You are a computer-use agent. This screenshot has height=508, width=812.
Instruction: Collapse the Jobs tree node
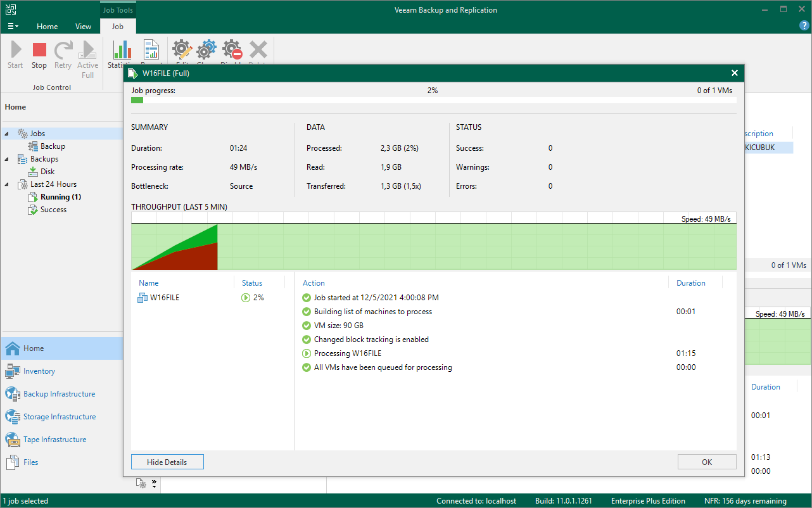(x=8, y=134)
